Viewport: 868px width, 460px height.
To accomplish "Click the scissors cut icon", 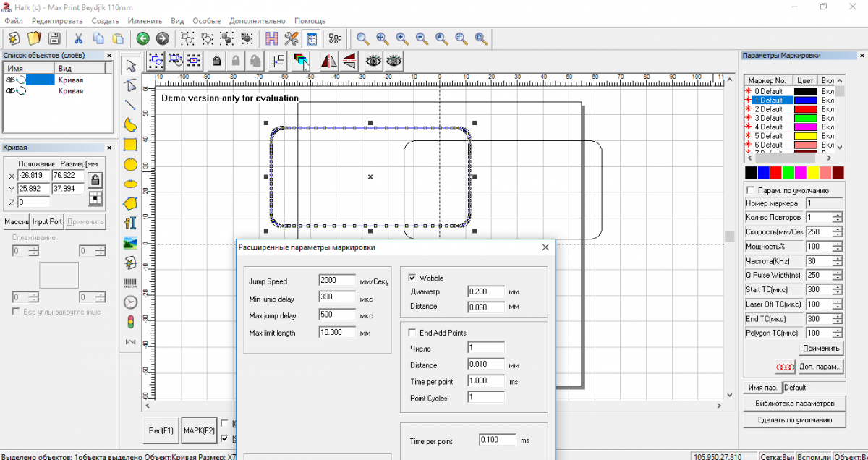I will coord(78,38).
